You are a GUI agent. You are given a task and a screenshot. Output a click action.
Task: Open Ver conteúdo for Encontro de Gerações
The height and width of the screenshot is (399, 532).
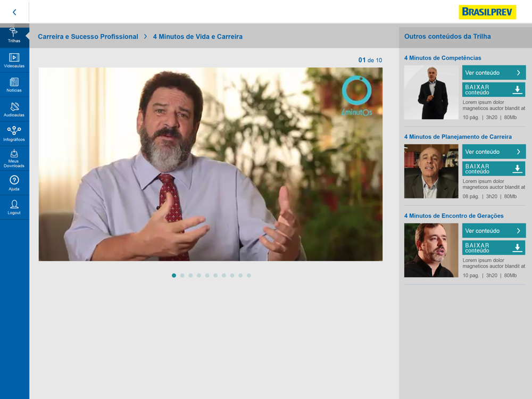point(494,231)
